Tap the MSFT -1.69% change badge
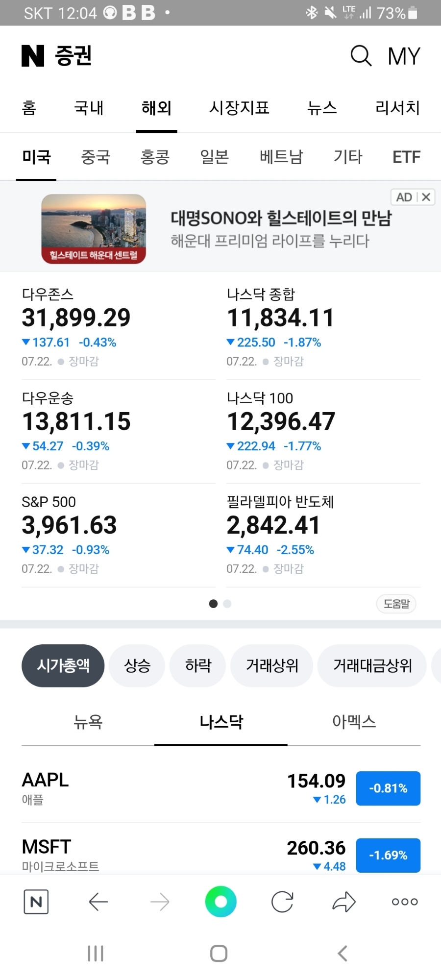Image resolution: width=441 pixels, height=980 pixels. [388, 855]
